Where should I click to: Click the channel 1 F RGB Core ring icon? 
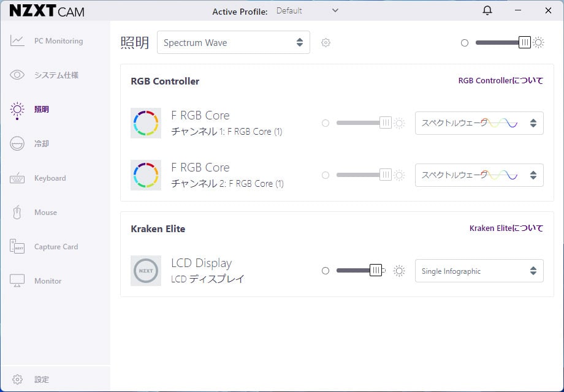(x=146, y=123)
